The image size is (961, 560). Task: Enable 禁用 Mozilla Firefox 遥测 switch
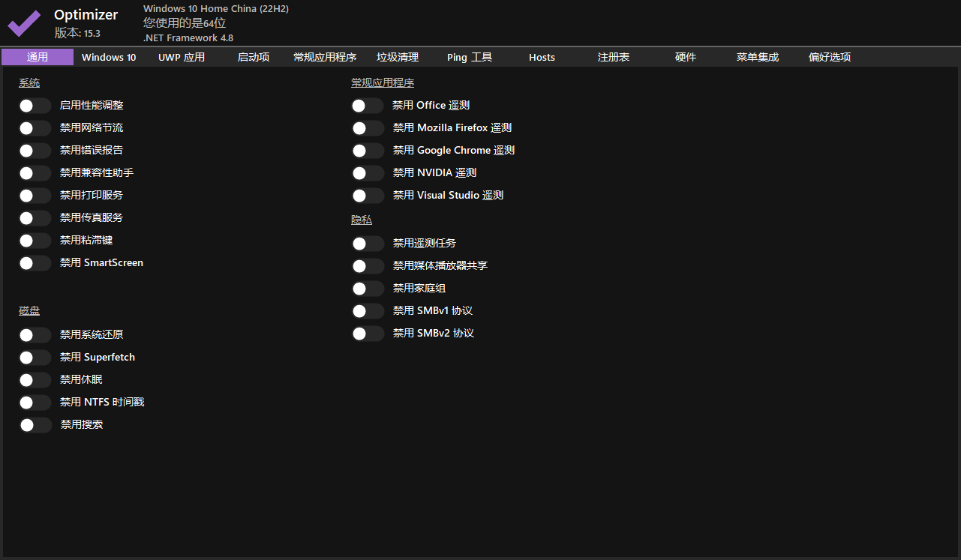(368, 128)
